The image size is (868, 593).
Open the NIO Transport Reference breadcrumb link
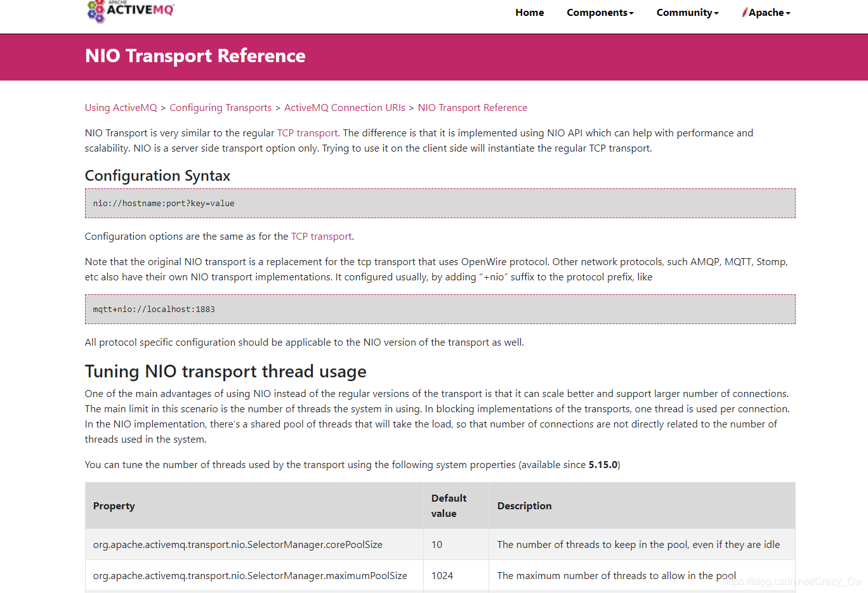[473, 108]
